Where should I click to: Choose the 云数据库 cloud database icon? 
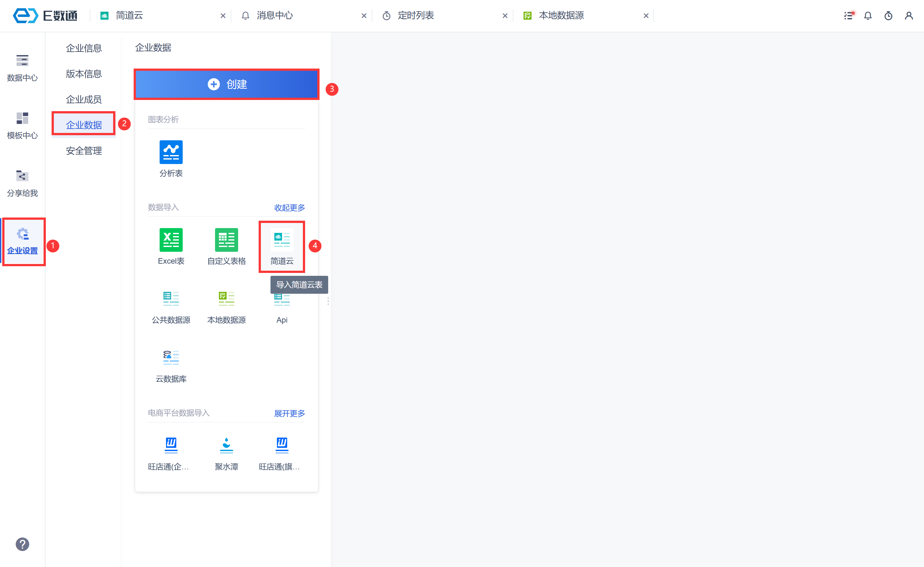171,358
